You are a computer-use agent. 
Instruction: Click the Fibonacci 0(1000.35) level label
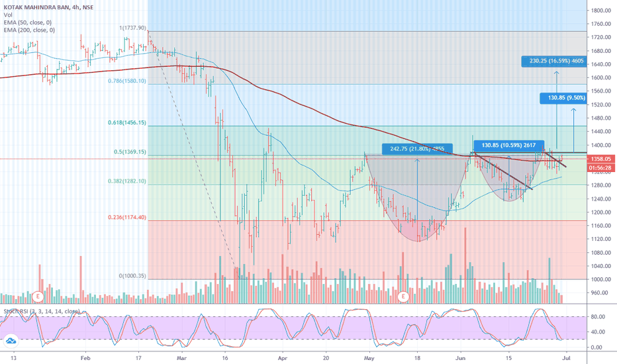click(132, 276)
